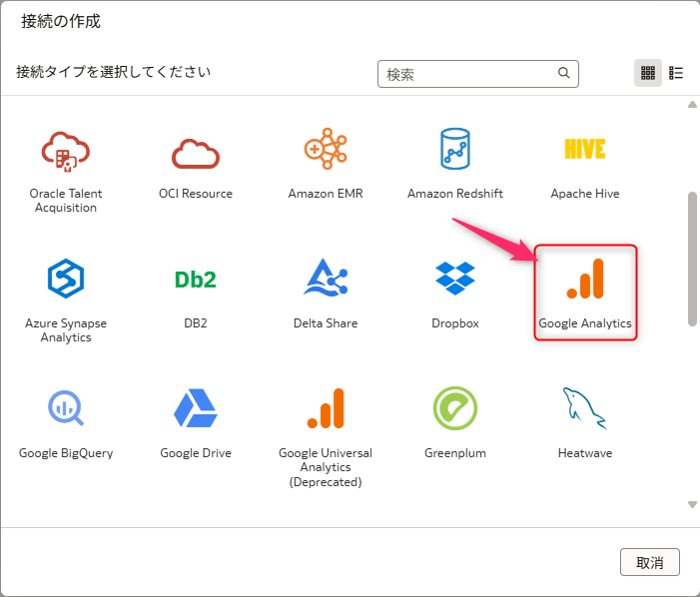The height and width of the screenshot is (597, 700).
Task: Choose the highlighted Google Analytics icon
Action: [x=585, y=279]
